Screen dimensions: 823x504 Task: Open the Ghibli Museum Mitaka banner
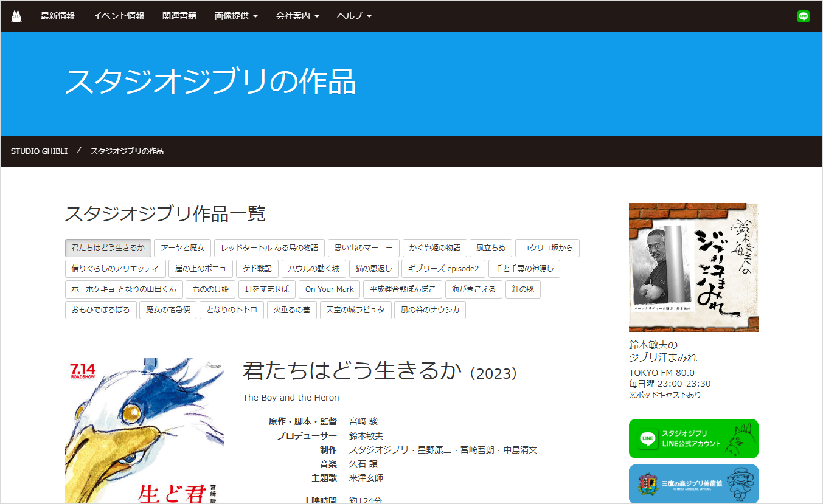coord(693,484)
